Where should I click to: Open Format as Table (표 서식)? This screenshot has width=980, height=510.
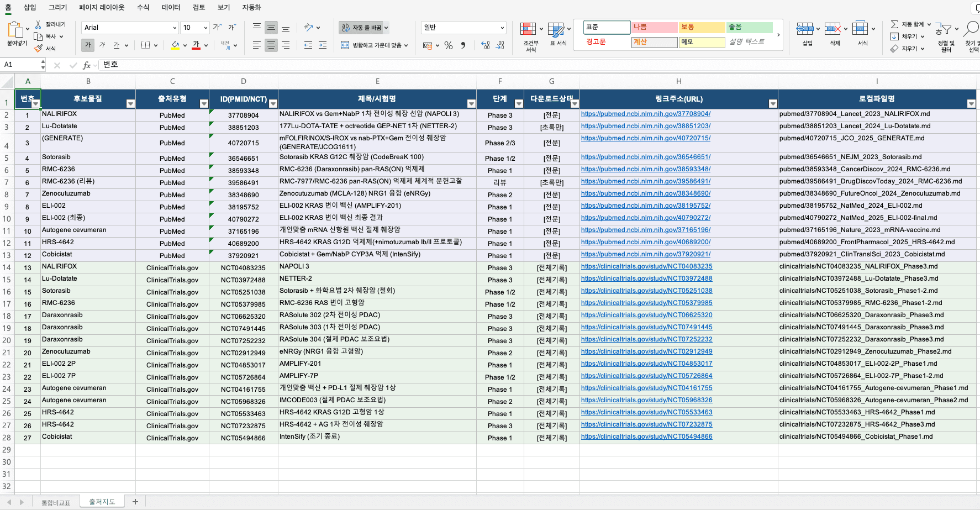tap(558, 34)
